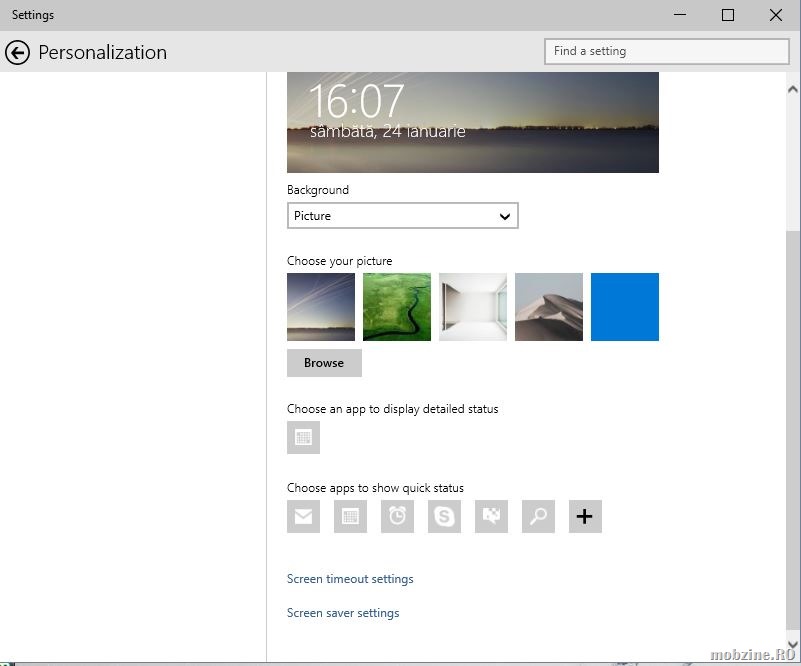801x666 pixels.
Task: Minimize the Settings window
Action: pyautogui.click(x=680, y=15)
